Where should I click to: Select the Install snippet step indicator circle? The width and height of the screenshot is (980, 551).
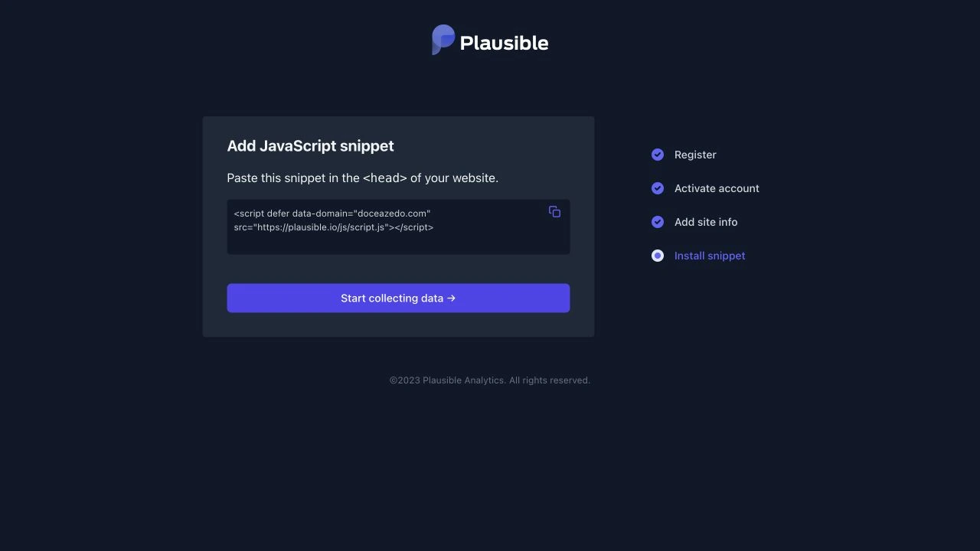pyautogui.click(x=658, y=256)
